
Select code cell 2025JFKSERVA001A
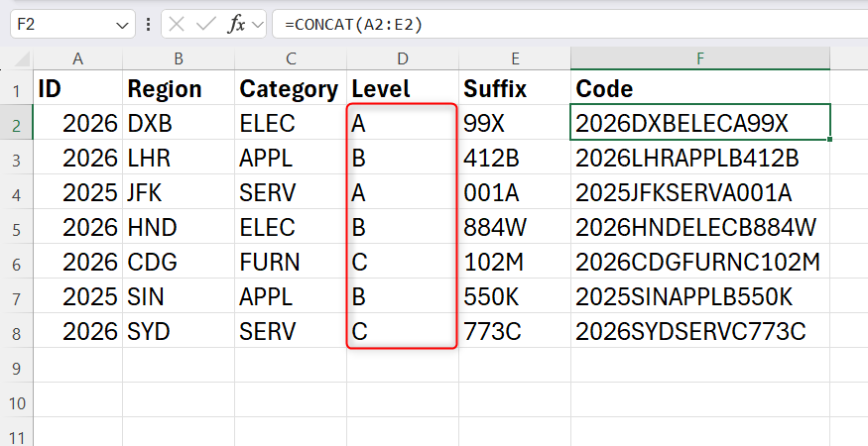700,191
